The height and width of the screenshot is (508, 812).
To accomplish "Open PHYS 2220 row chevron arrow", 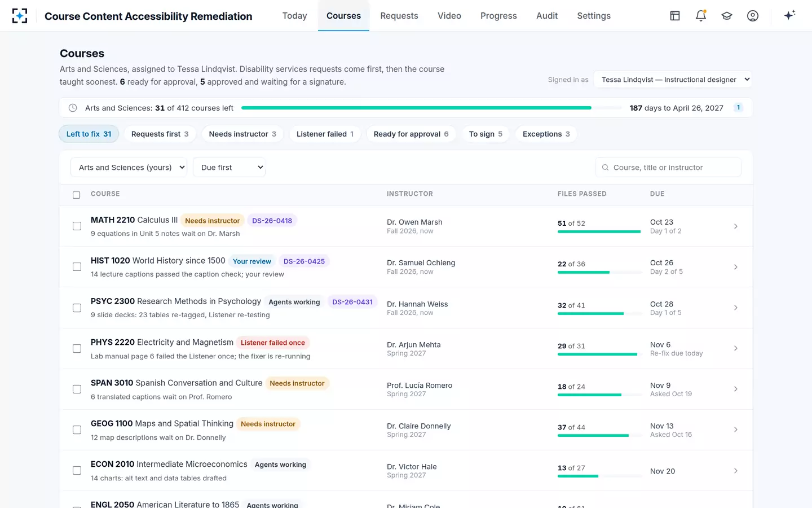I will 736,348.
